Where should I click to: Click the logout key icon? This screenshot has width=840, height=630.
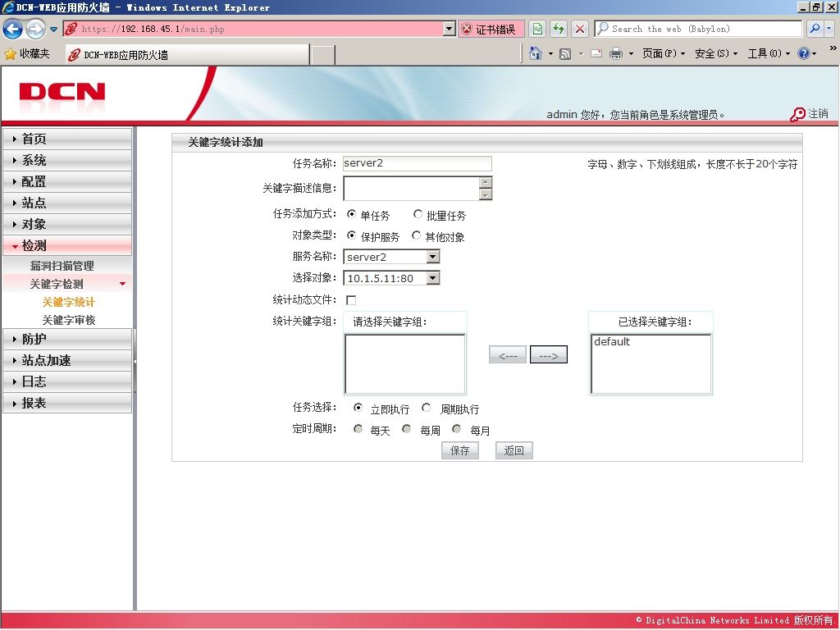(x=797, y=114)
